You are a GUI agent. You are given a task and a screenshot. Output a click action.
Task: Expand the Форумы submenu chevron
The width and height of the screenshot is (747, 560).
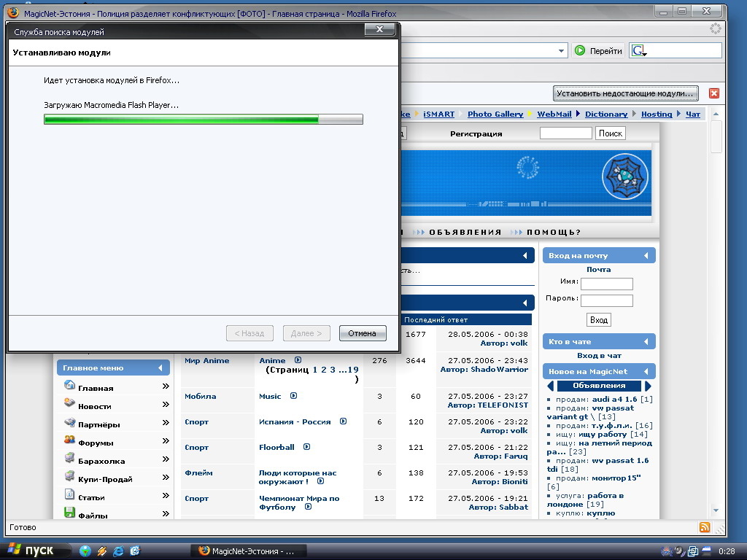click(x=166, y=441)
